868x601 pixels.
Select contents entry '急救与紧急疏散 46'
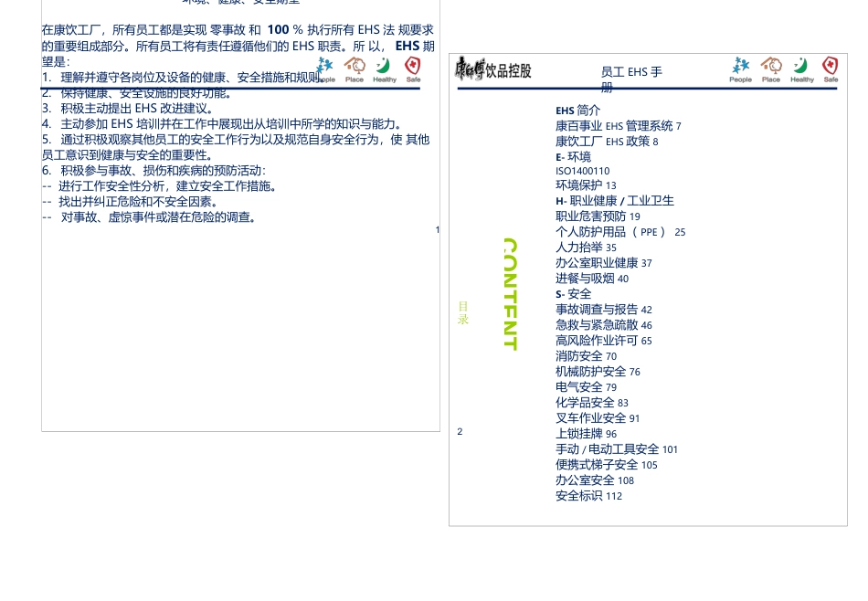pos(604,325)
